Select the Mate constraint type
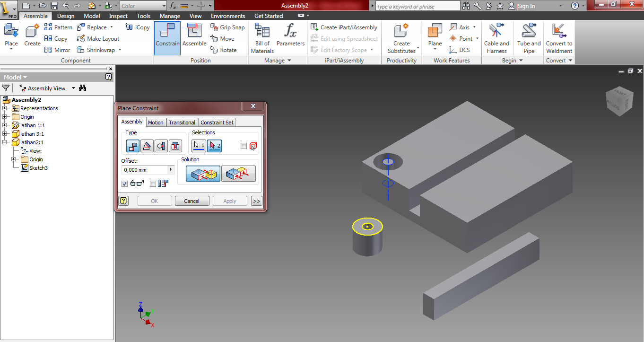Viewport: 644px width, 342px height. pyautogui.click(x=133, y=146)
